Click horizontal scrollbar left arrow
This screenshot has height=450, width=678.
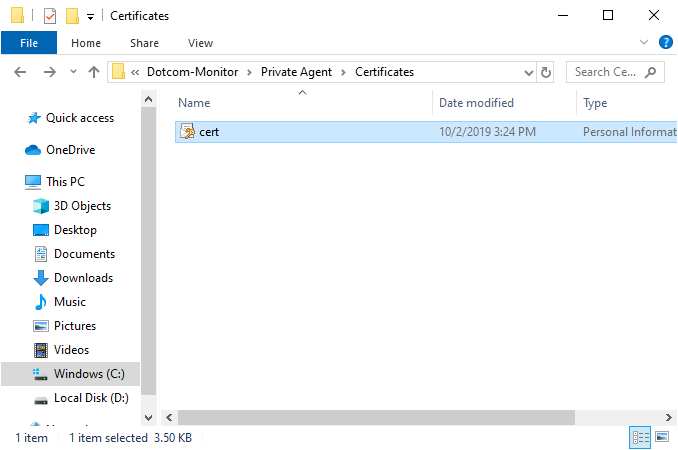[169, 418]
